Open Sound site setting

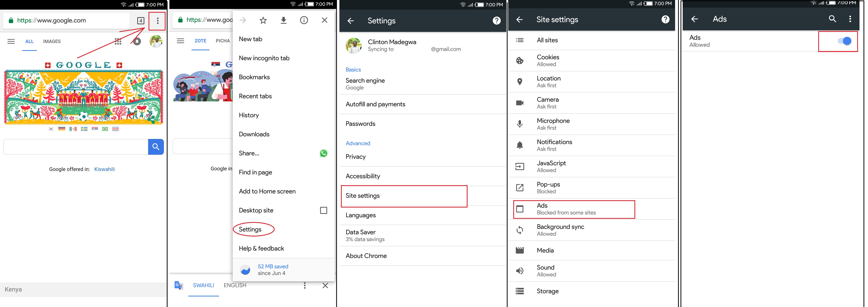[x=592, y=271]
